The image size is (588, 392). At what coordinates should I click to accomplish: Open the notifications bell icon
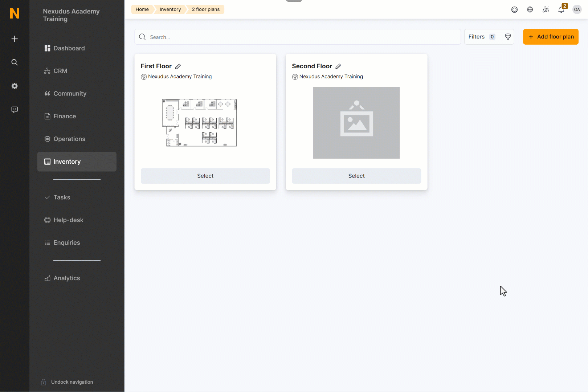click(561, 10)
